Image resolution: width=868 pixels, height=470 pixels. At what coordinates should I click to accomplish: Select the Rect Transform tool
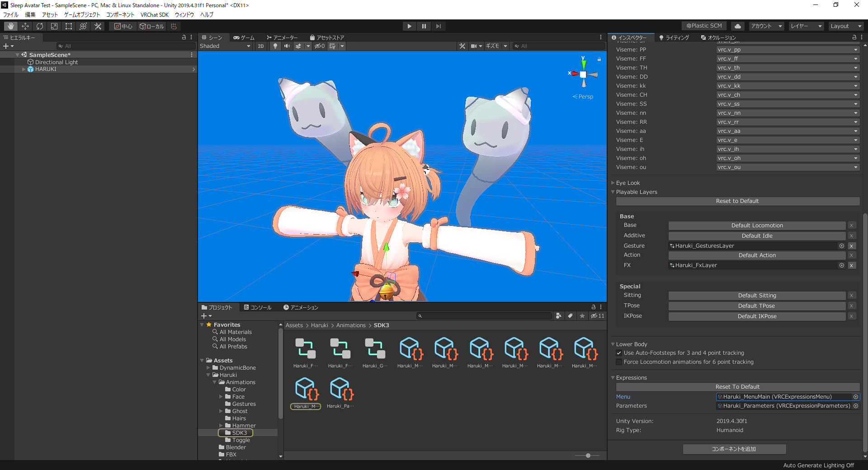pos(68,26)
